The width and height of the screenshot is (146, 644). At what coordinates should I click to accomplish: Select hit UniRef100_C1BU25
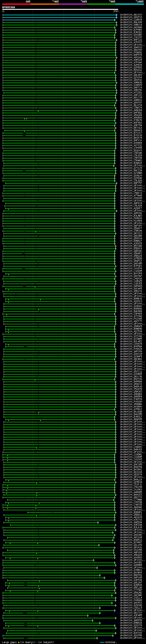coord(131,281)
